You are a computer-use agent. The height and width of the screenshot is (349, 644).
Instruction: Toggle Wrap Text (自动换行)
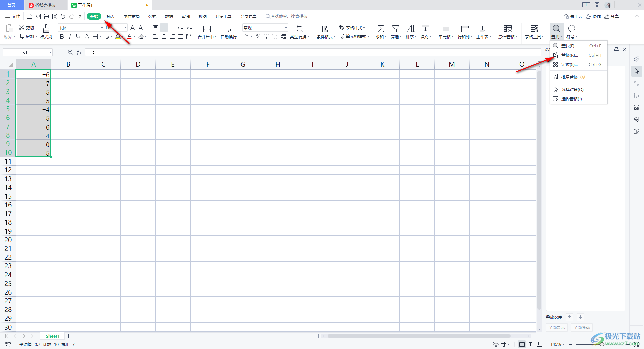pyautogui.click(x=229, y=32)
